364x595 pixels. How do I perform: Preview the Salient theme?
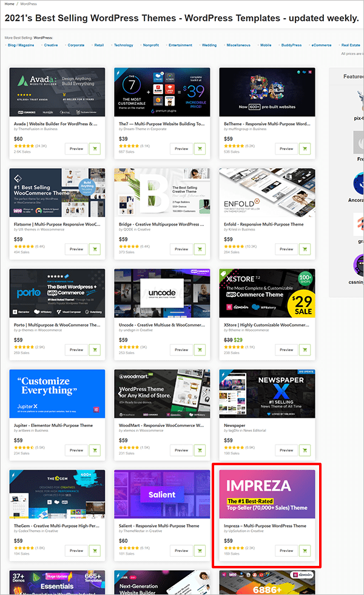point(181,551)
